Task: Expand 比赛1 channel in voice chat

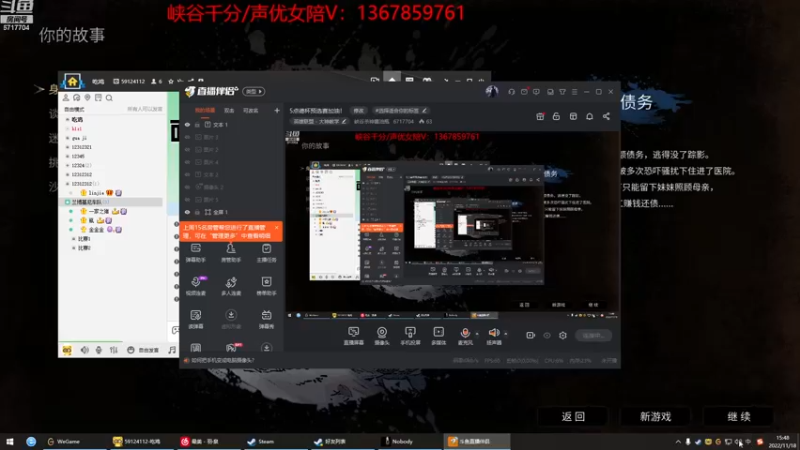Action: coord(73,239)
